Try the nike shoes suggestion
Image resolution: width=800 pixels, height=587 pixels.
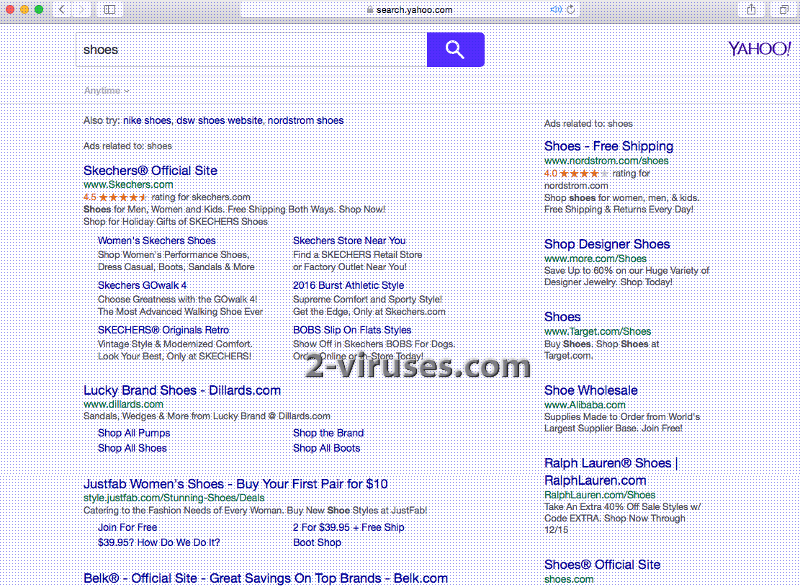[147, 120]
